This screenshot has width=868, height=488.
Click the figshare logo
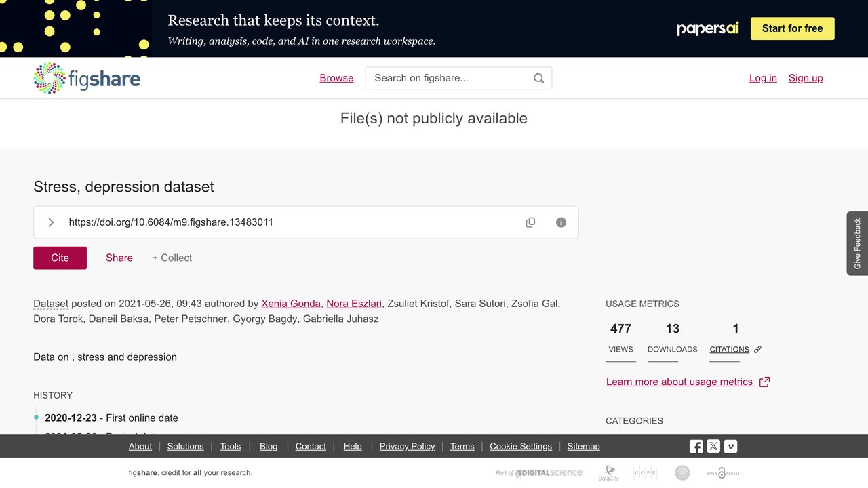[x=87, y=78]
